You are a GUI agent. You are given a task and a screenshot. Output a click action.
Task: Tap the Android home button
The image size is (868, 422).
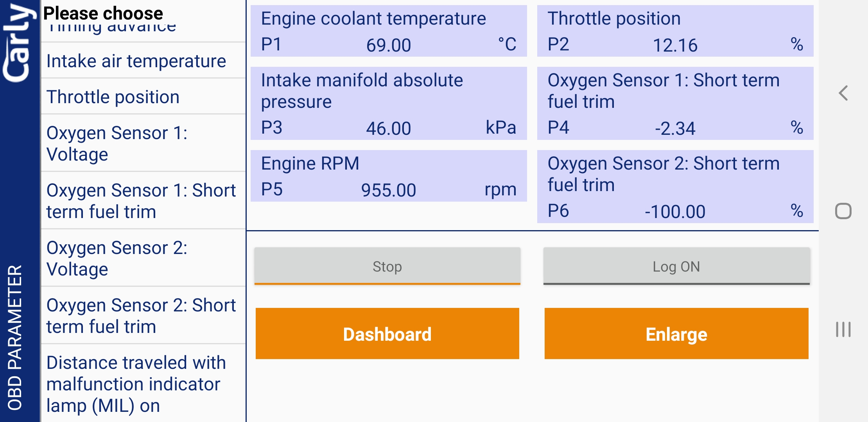pos(843,211)
